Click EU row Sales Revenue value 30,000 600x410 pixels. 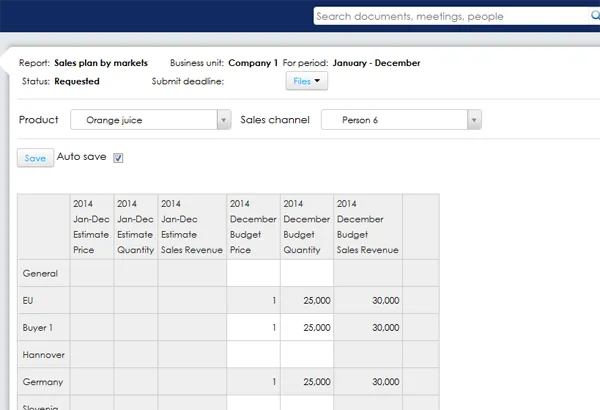click(386, 301)
